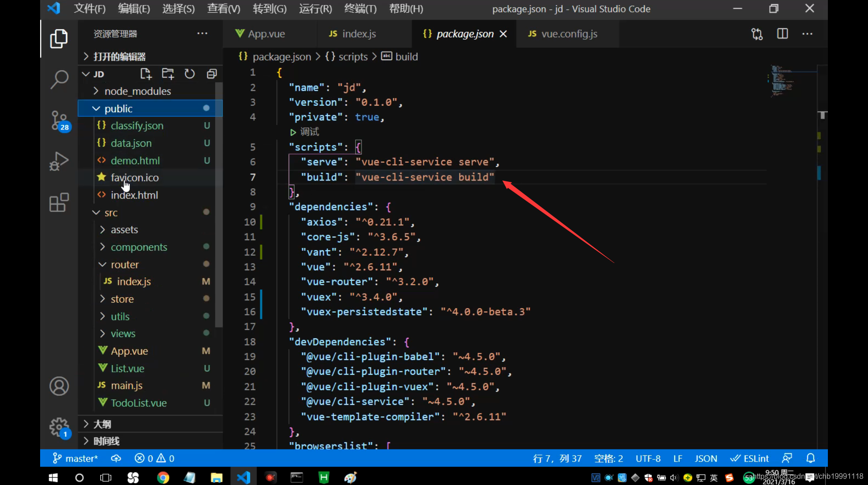Change file encoding UTF-8 in status bar

[x=648, y=459]
